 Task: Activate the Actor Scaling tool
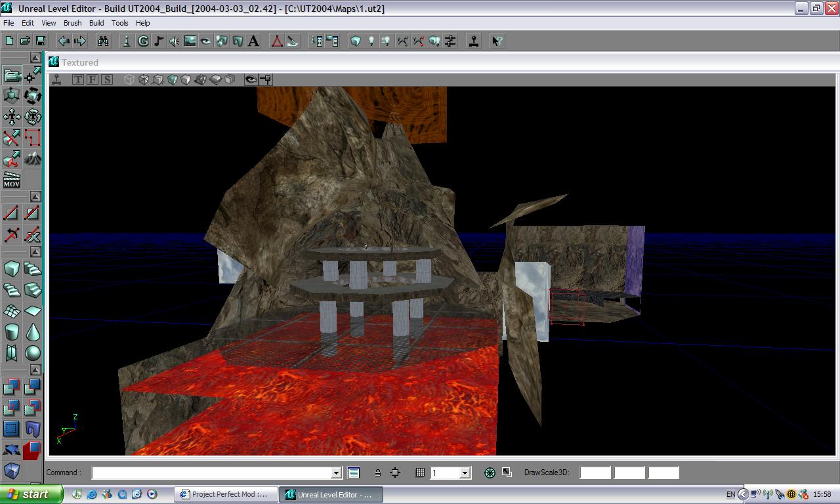click(12, 96)
